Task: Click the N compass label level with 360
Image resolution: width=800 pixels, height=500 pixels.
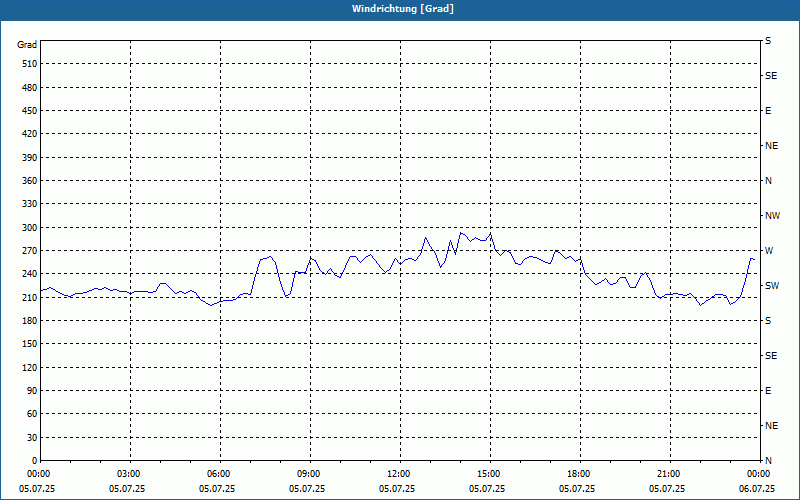Action: (768, 181)
